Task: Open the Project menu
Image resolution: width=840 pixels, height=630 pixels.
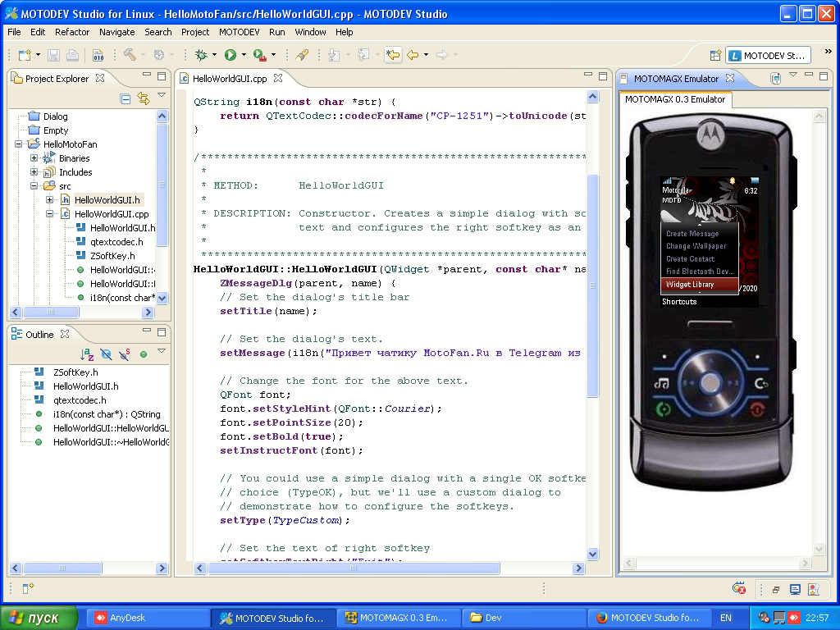Action: 195,32
